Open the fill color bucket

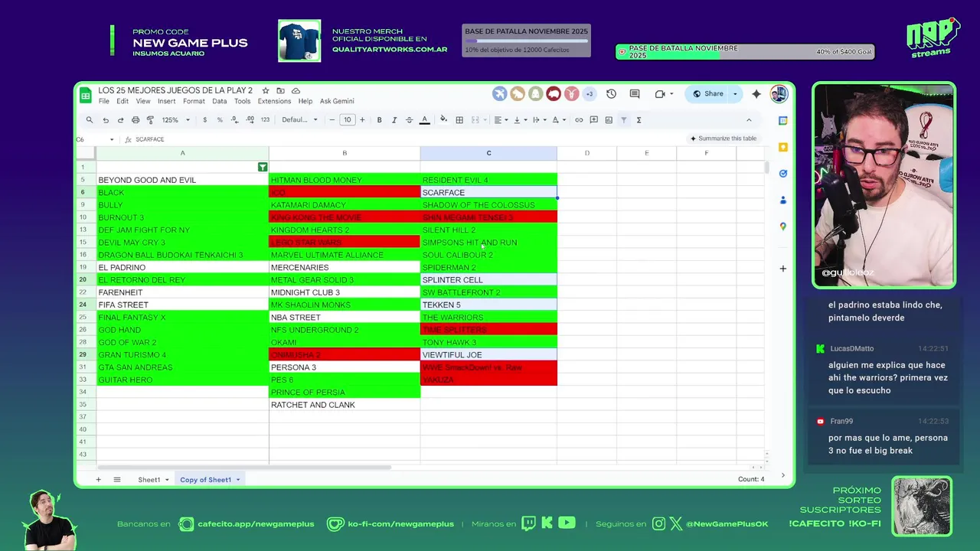443,119
